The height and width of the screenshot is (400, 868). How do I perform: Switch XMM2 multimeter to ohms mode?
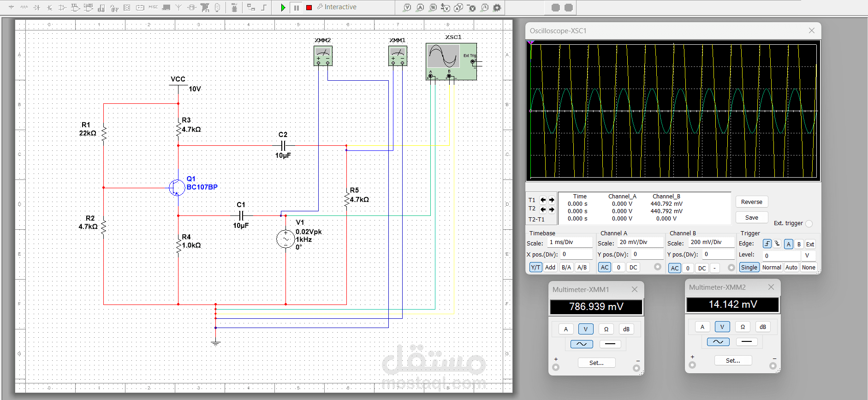(x=742, y=327)
